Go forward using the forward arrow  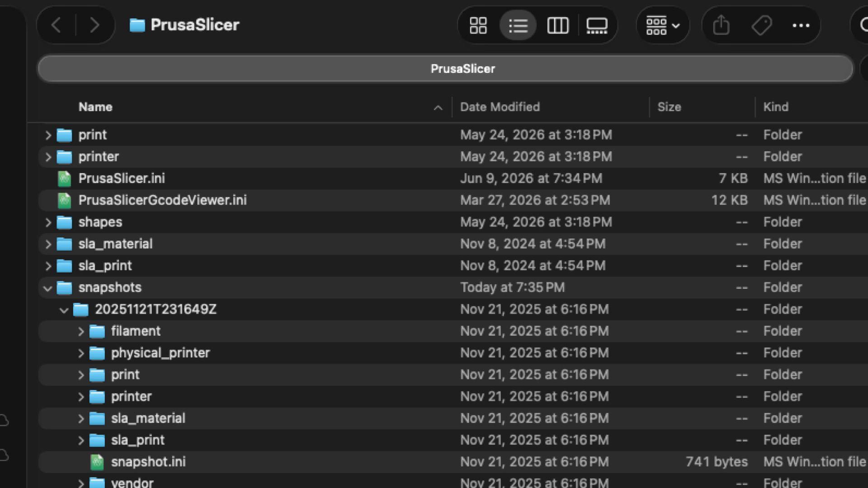pyautogui.click(x=94, y=25)
